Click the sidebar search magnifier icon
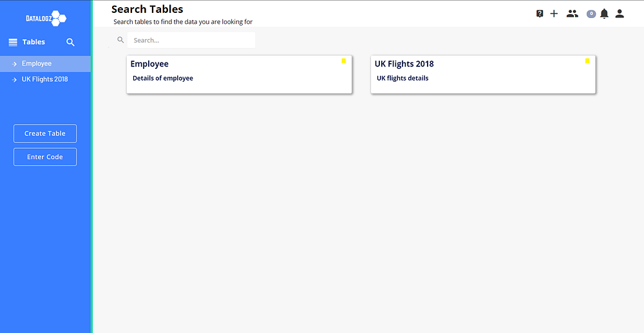The image size is (644, 333). (x=70, y=42)
